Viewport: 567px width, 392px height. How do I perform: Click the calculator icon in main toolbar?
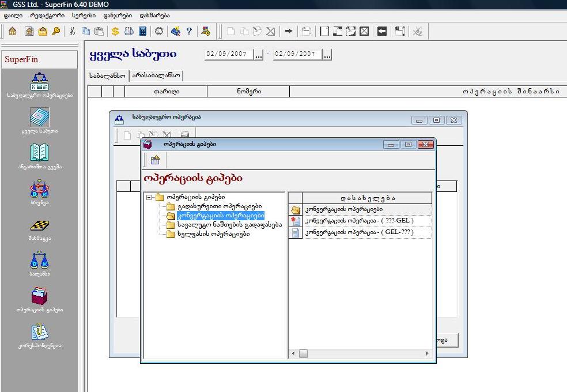[x=142, y=31]
